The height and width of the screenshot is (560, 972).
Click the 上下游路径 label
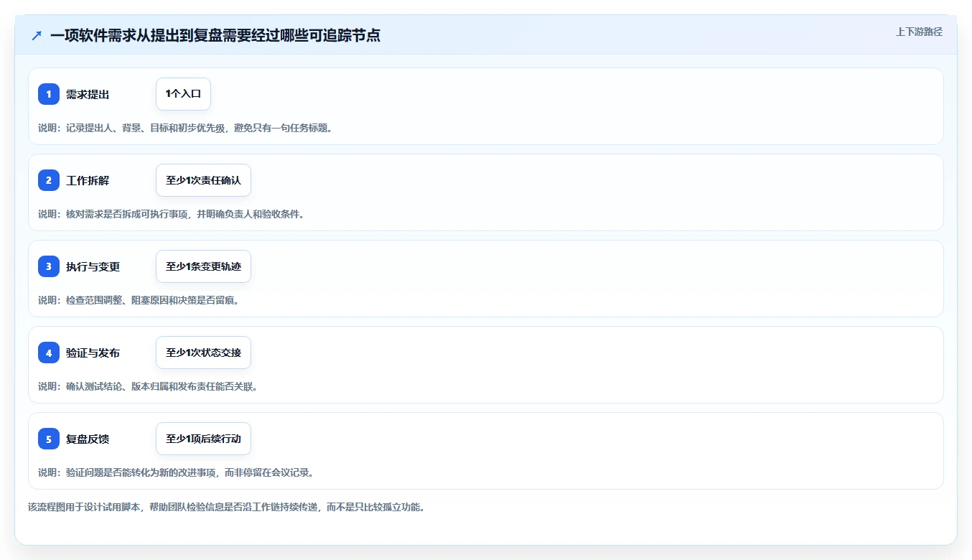[x=919, y=32]
